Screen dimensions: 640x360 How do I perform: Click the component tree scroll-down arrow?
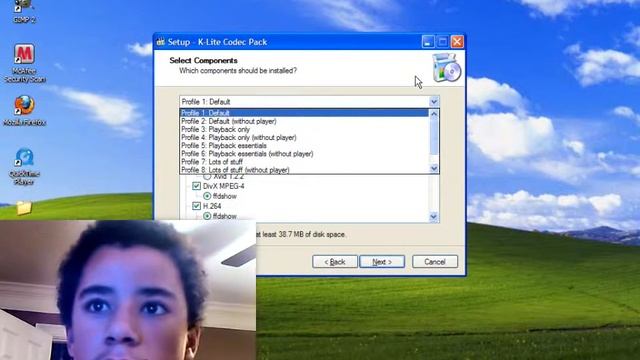pos(434,217)
